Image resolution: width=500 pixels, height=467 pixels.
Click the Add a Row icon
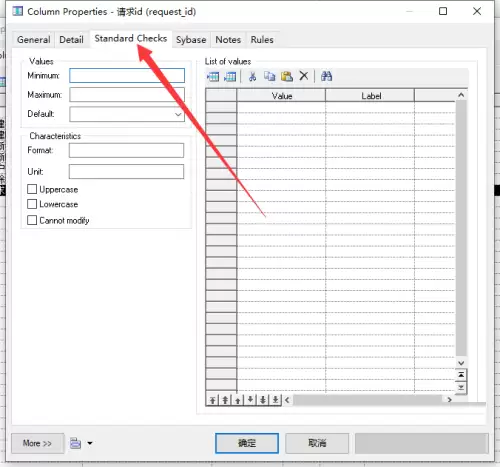(213, 77)
